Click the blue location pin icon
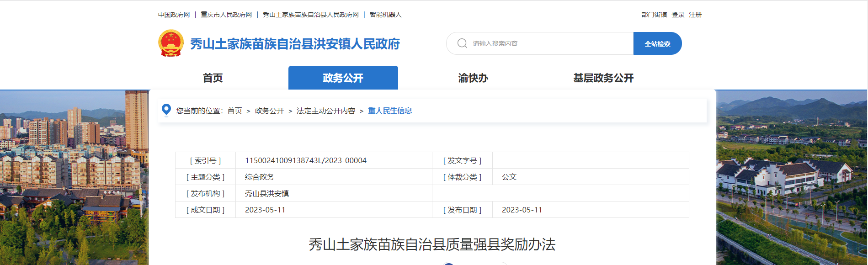Screen dimensions: 868x265 pyautogui.click(x=166, y=110)
